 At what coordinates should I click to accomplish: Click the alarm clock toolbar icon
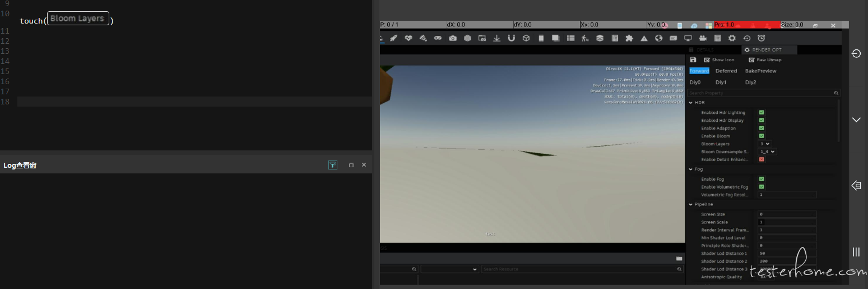(761, 38)
